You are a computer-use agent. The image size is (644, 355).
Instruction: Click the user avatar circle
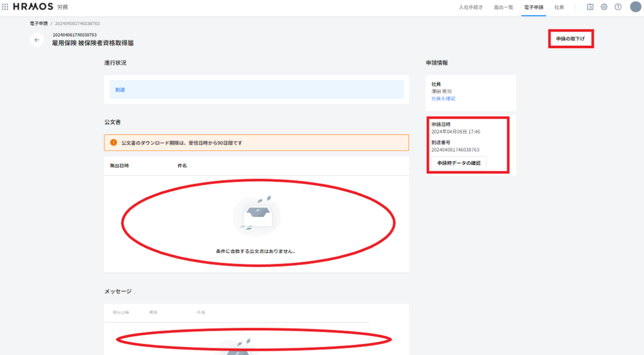pos(635,7)
